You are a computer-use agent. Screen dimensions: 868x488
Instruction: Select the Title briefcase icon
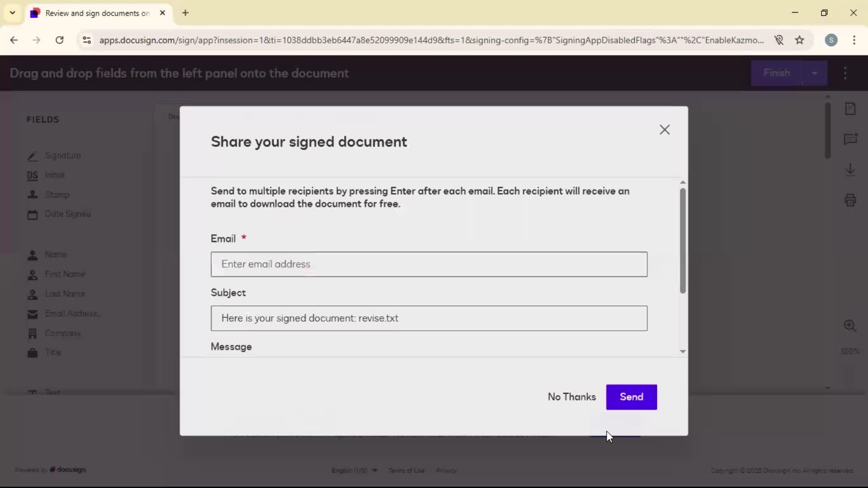(x=33, y=352)
